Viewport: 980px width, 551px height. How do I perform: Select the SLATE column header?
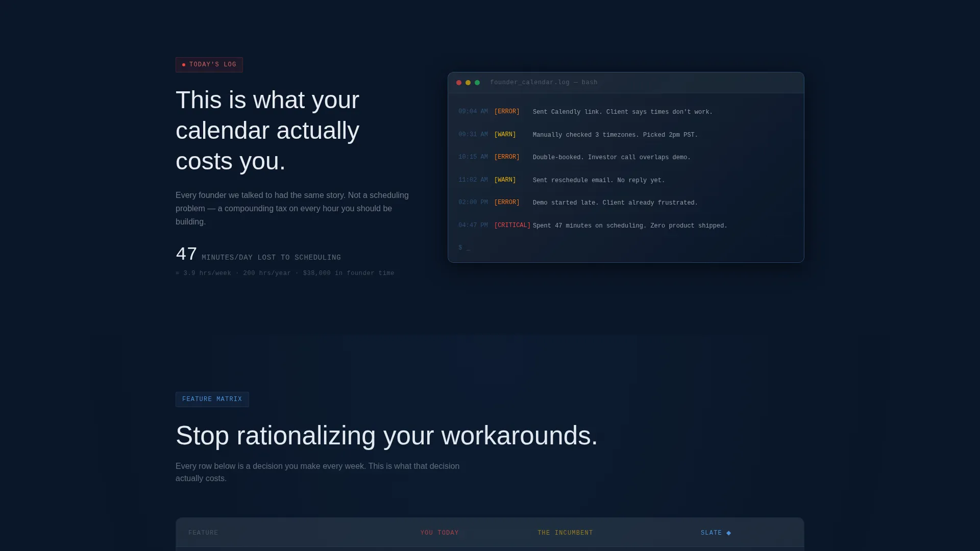pyautogui.click(x=716, y=533)
